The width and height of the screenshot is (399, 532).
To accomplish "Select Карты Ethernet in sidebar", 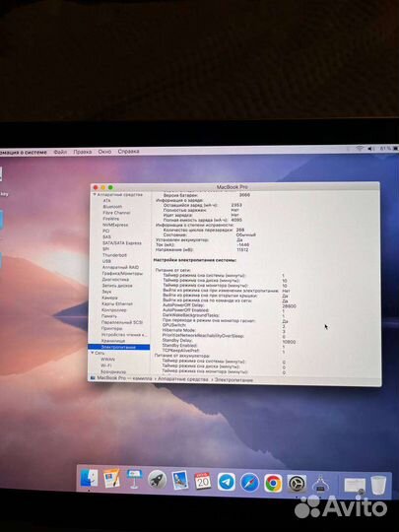I will coord(117,303).
